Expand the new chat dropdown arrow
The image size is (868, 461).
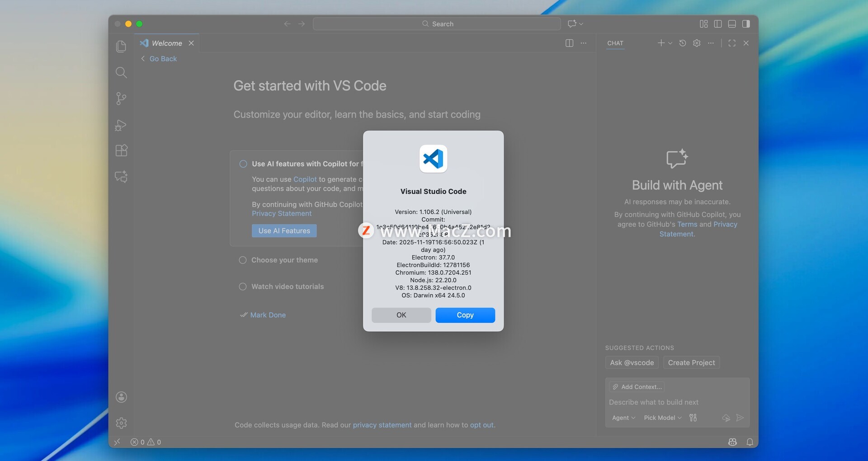[670, 43]
